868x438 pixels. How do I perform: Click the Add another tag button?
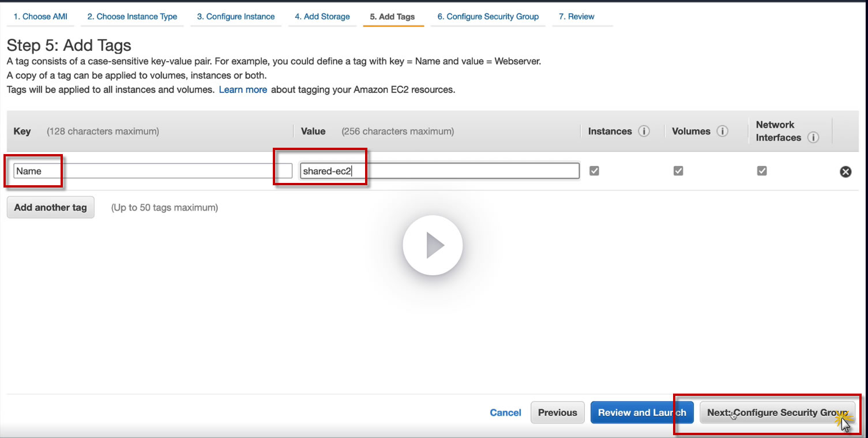tap(50, 208)
